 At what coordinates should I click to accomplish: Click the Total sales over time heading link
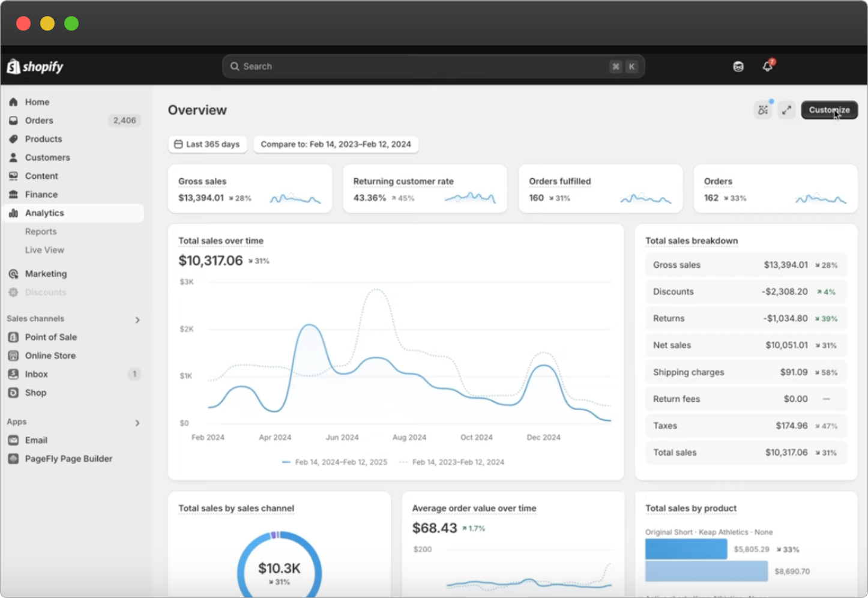[220, 240]
